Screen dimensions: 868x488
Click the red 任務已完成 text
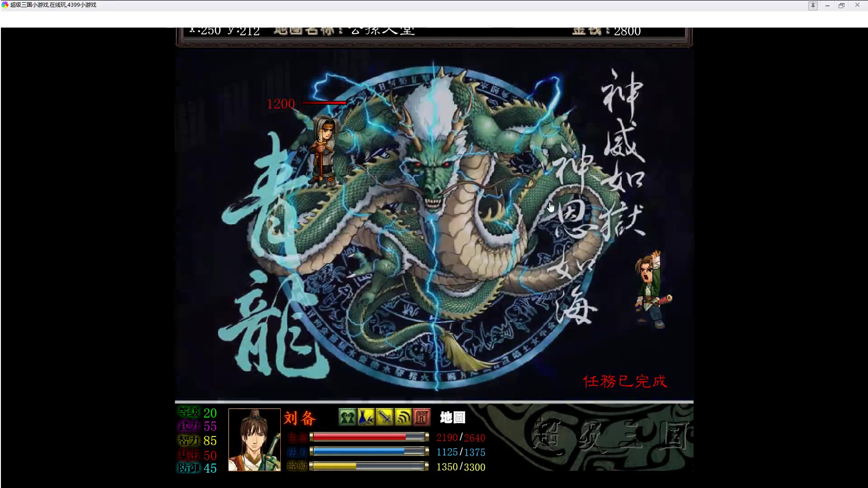(625, 381)
